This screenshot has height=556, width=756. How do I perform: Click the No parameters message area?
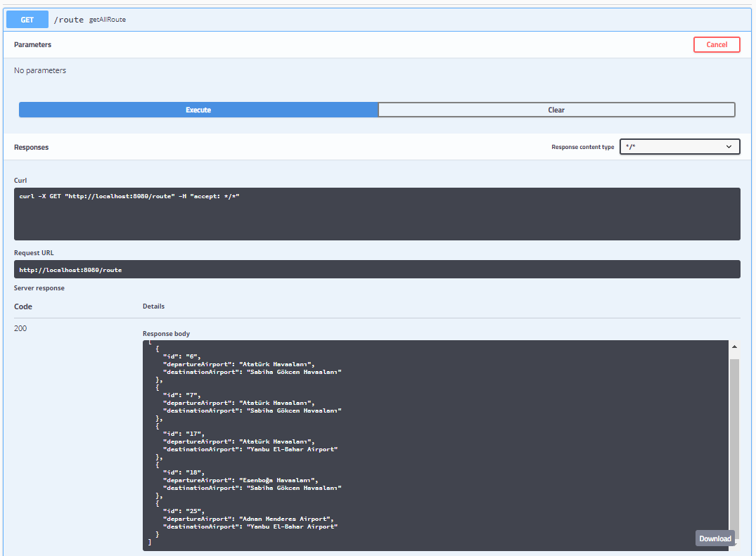coord(39,70)
